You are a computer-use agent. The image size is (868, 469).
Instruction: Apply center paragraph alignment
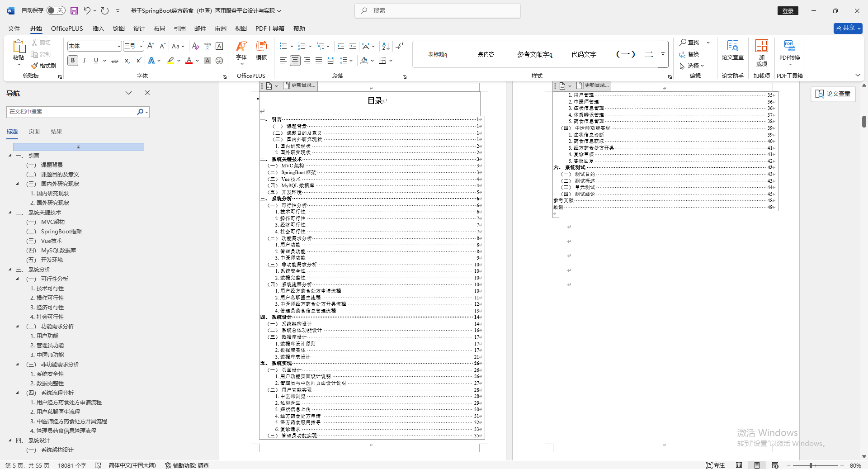pos(295,60)
